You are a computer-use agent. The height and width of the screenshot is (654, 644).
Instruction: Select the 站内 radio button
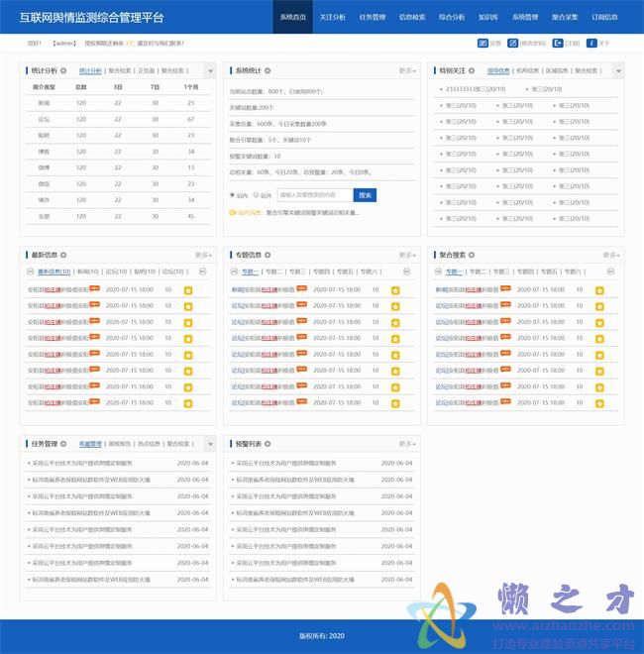pyautogui.click(x=232, y=195)
